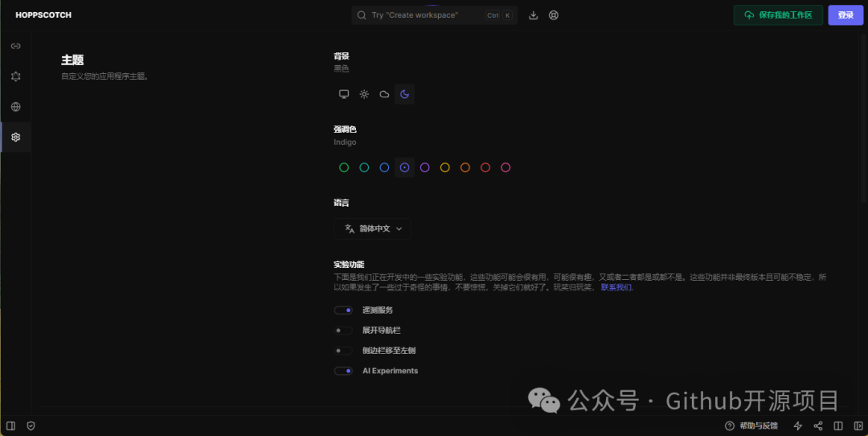Select the teal accent color

pos(364,167)
